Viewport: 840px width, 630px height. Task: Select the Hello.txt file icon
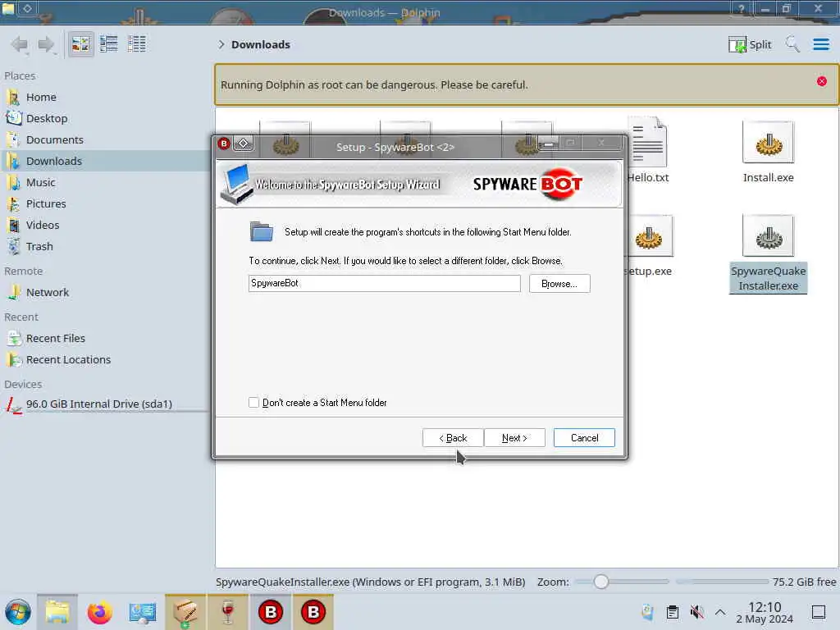click(x=650, y=144)
